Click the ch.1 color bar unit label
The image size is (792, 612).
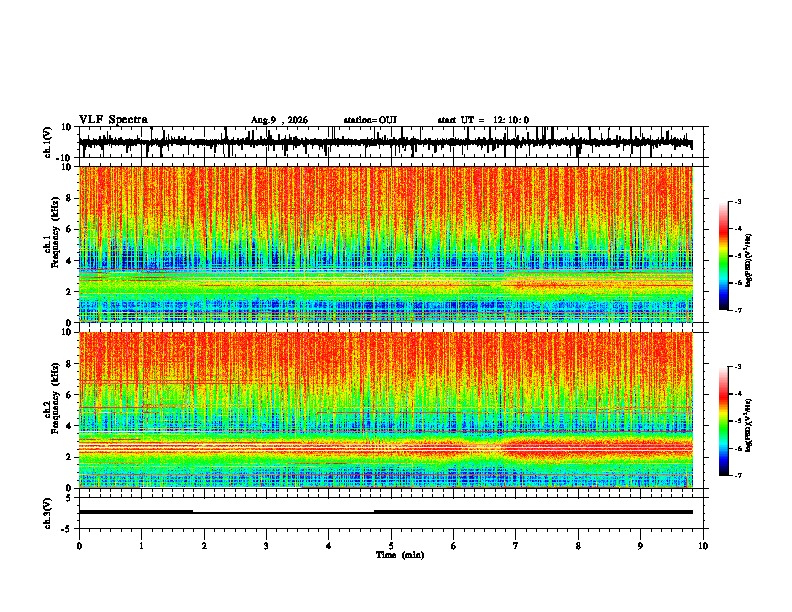tap(749, 261)
